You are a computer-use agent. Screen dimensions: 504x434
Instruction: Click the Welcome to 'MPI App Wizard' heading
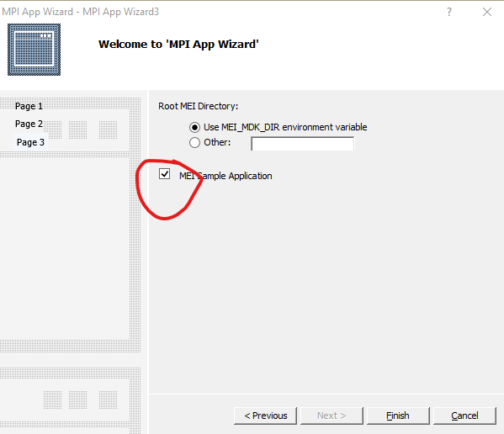[178, 44]
